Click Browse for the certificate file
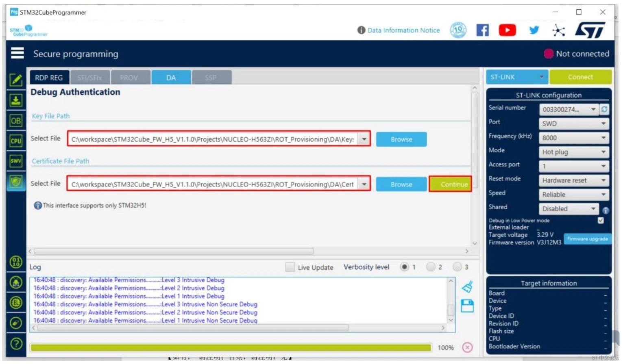 401,184
